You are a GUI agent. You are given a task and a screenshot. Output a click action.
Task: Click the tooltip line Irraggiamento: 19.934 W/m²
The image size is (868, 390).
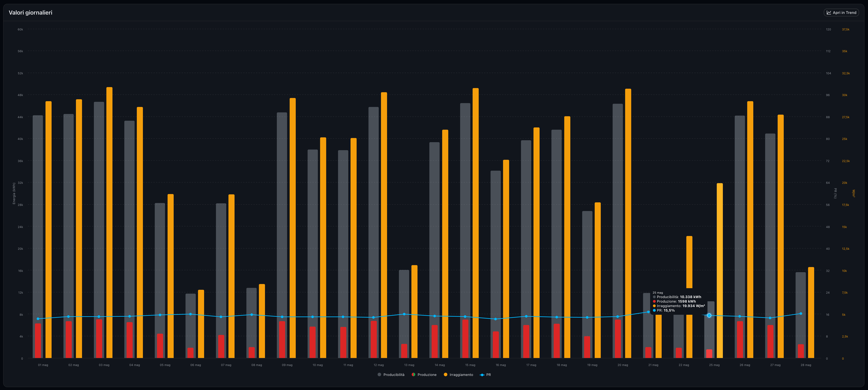[x=679, y=306]
